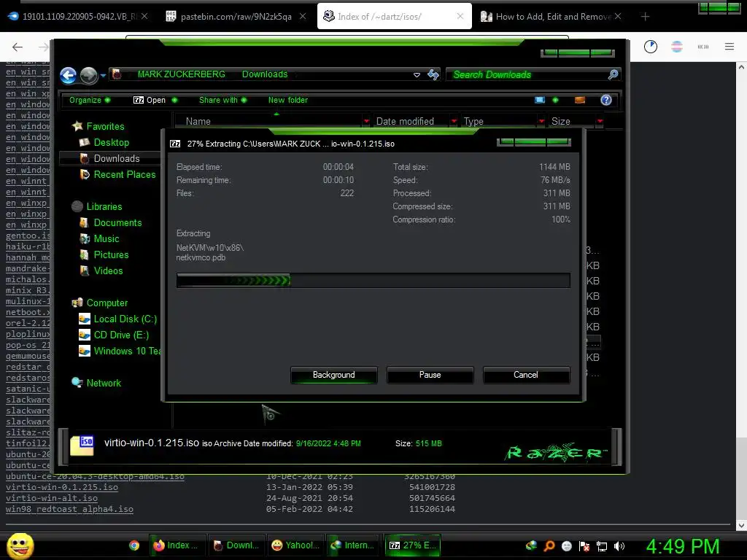Viewport: 747px width, 560px height.
Task: Click the search magnifier in Search Downloads
Action: [613, 74]
